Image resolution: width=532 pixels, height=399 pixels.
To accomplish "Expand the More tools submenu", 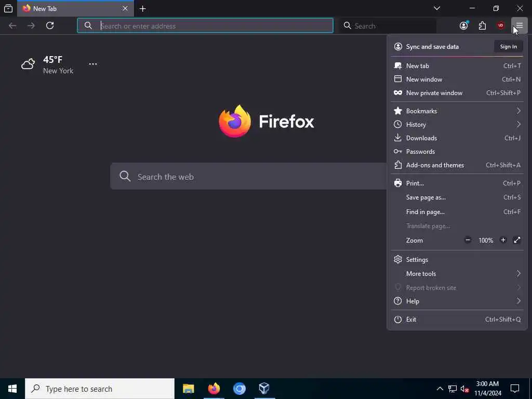I will pos(457,274).
